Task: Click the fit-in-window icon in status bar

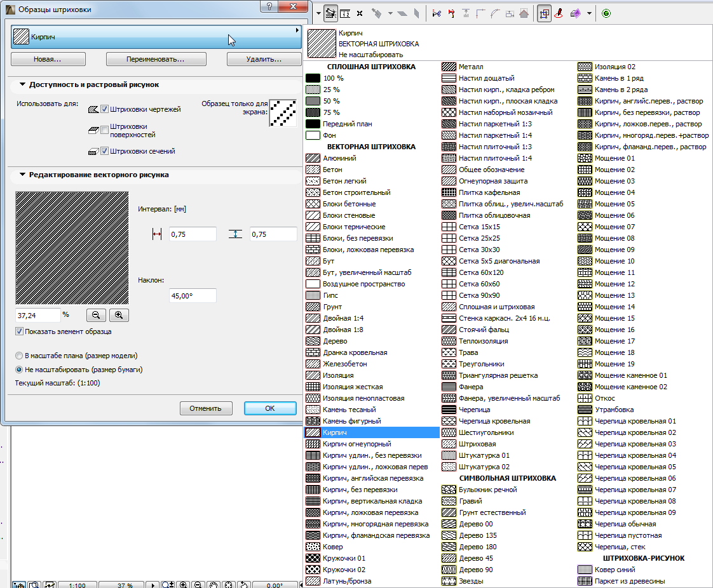Action: click(229, 585)
